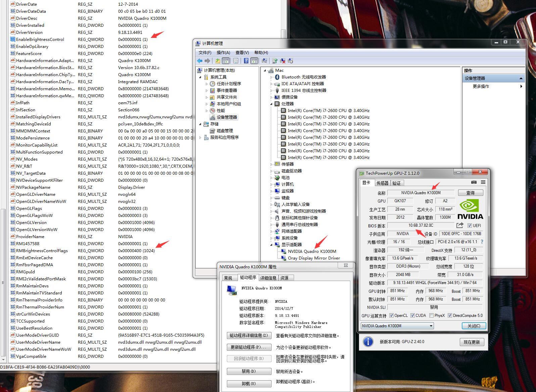Open the 帮助(H) menu
The height and width of the screenshot is (392, 536).
coord(261,52)
